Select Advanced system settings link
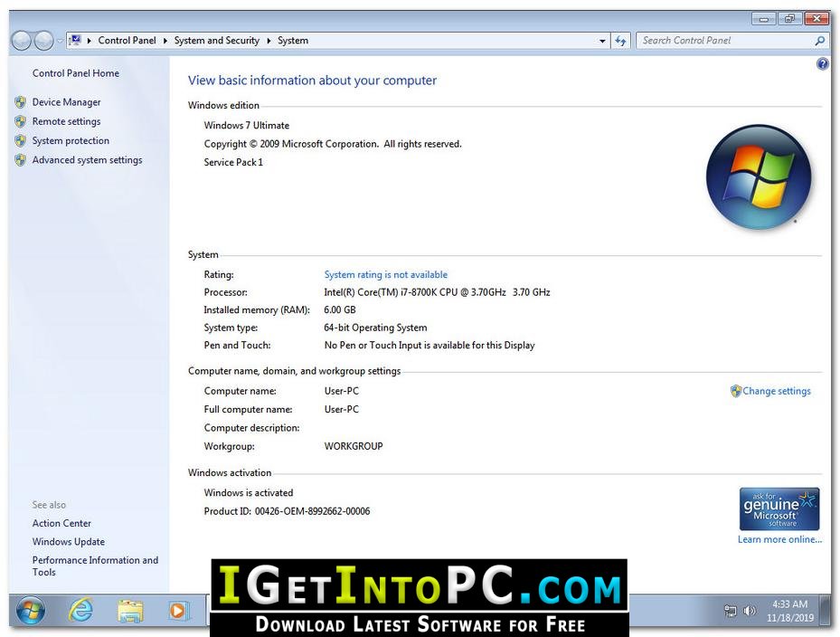The width and height of the screenshot is (840, 637). click(x=87, y=160)
